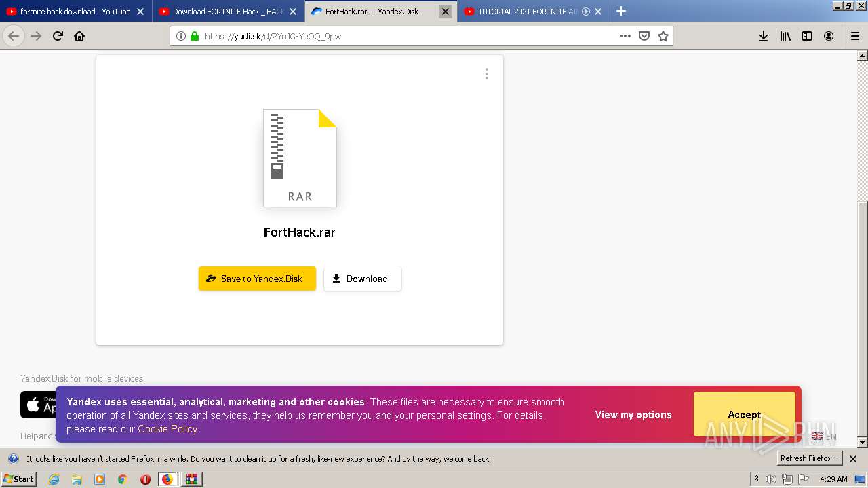Accept the Yandex cookies

tap(744, 414)
